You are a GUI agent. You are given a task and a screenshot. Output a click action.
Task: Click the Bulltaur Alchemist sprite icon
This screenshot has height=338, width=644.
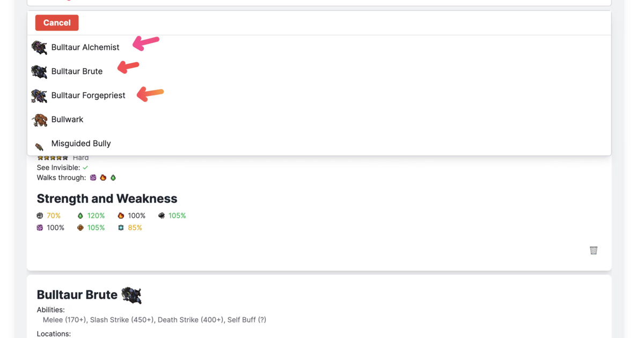coord(39,47)
